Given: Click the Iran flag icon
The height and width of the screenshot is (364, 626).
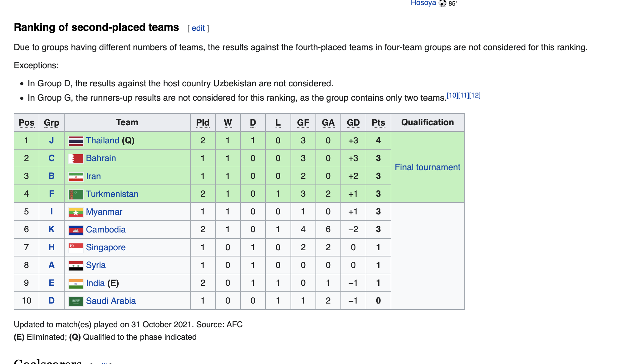Looking at the screenshot, I should point(76,177).
